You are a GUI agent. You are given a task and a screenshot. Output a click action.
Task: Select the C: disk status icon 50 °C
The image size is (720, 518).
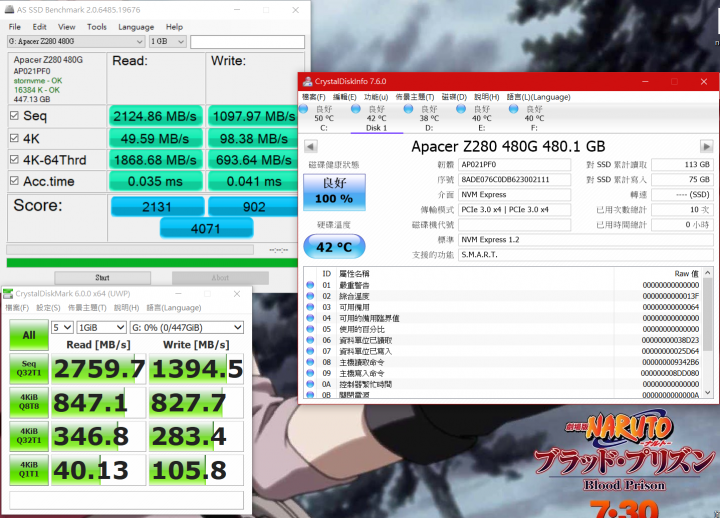[304, 109]
